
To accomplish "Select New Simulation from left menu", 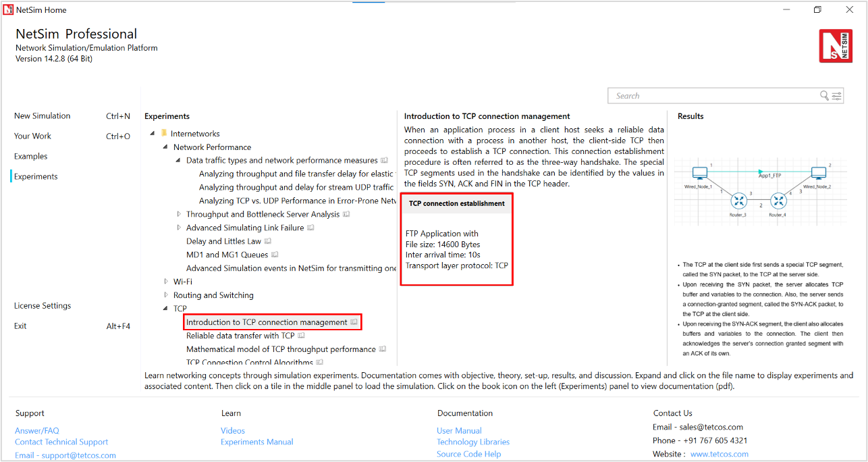I will pyautogui.click(x=42, y=116).
